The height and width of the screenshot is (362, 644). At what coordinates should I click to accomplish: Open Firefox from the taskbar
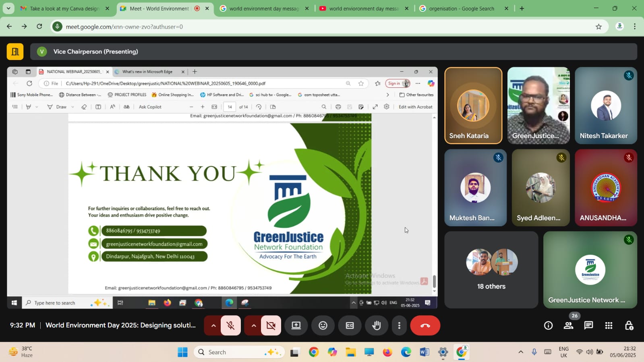point(387,352)
